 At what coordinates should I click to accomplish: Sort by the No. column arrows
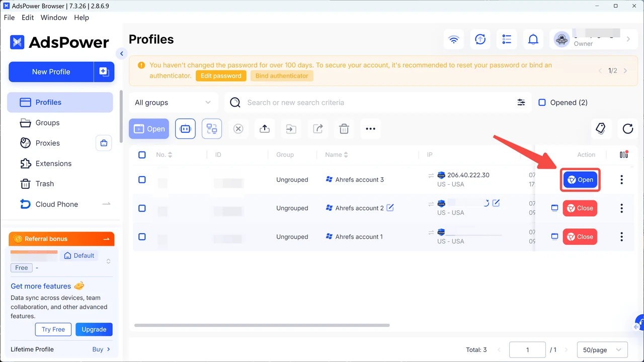tap(170, 155)
